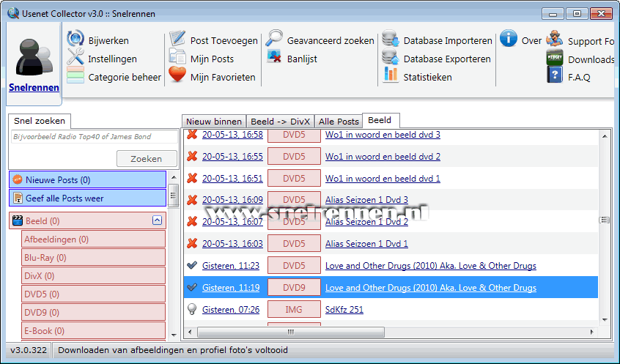This screenshot has height=364, width=620.
Task: Click the Nieuwe Posts orange badge icon
Action: click(x=18, y=180)
